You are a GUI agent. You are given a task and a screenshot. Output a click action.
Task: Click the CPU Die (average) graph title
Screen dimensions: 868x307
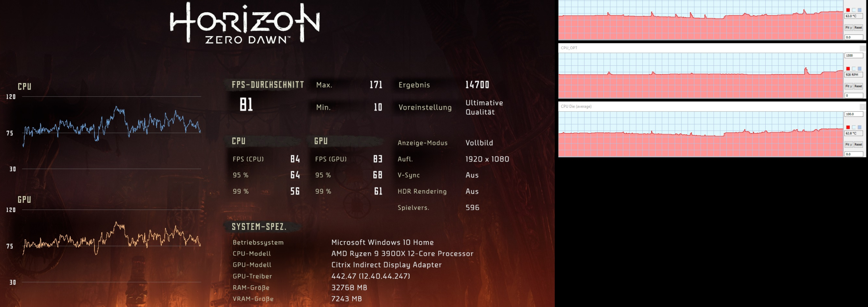[576, 107]
